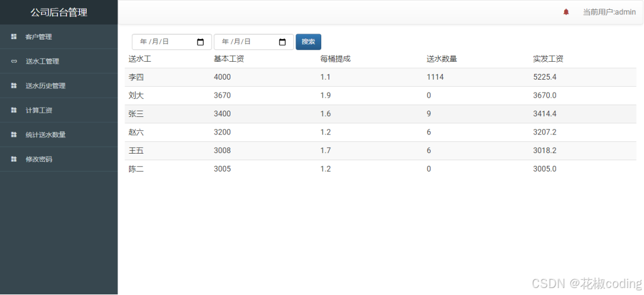Select worker name 刘大
Viewport: 644px width, 295px height.
136,96
